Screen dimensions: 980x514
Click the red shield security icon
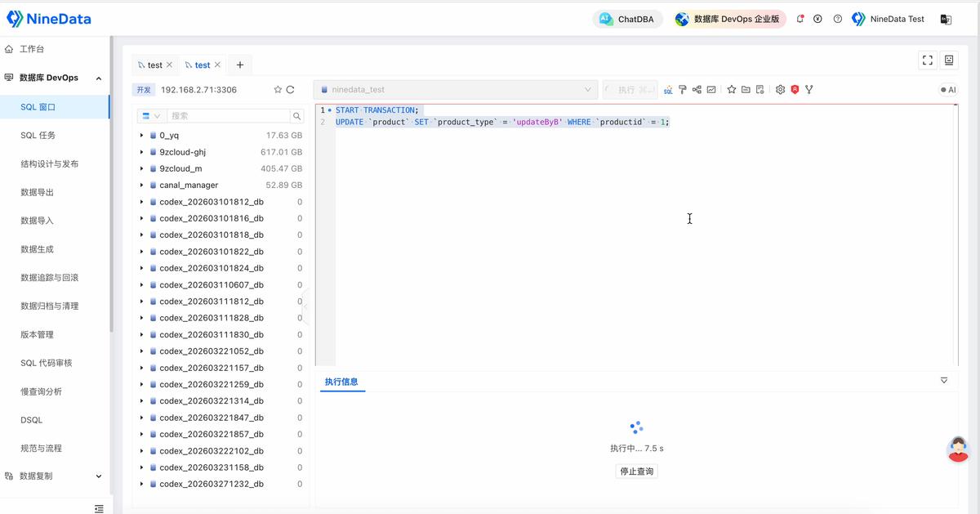point(795,90)
